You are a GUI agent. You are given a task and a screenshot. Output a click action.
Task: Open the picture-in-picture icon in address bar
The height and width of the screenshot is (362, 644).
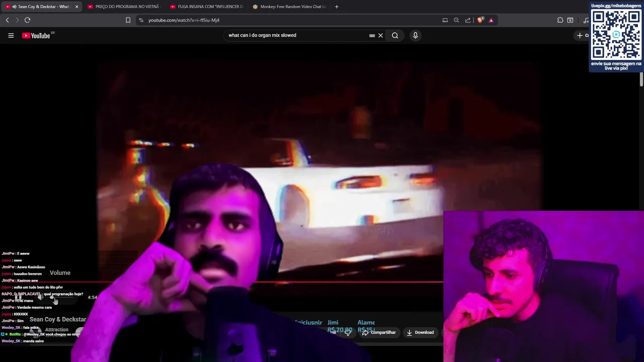pos(445,20)
